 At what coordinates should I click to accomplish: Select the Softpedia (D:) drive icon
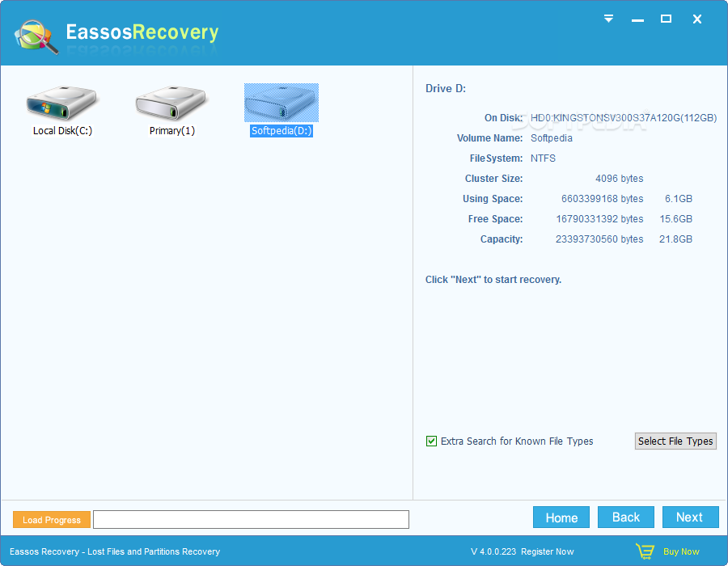click(x=281, y=103)
